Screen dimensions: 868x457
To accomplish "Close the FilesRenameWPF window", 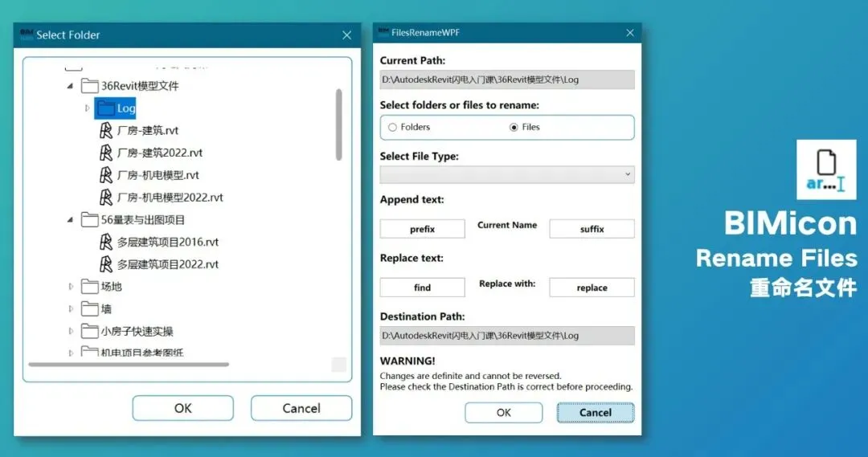I will pyautogui.click(x=630, y=33).
